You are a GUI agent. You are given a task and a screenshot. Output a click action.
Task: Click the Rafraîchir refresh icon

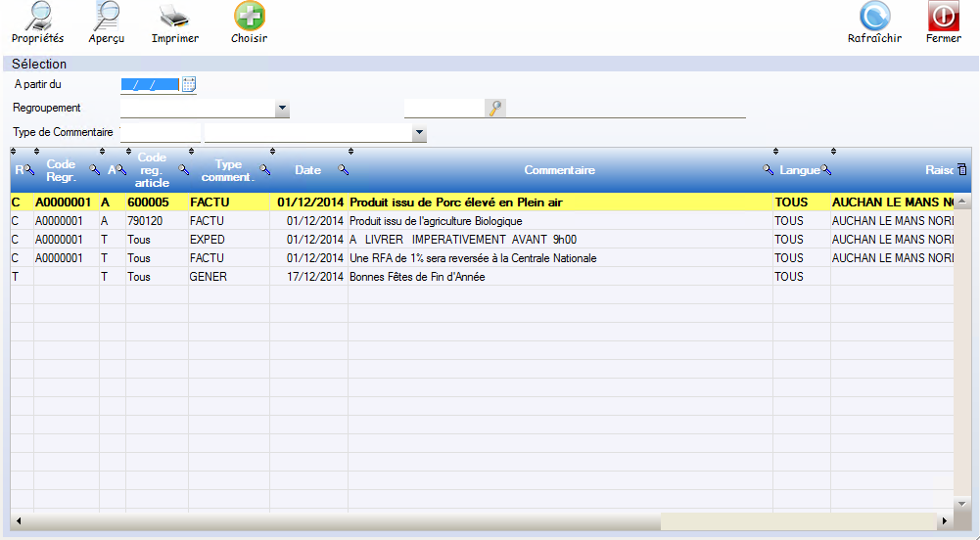[874, 17]
